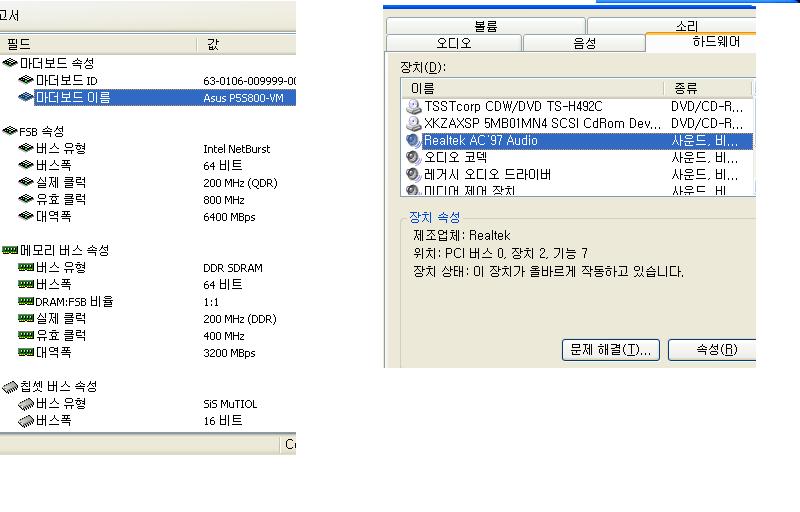The width and height of the screenshot is (800, 512).
Task: Click the 200 MHz (QDR) value
Action: click(x=240, y=183)
